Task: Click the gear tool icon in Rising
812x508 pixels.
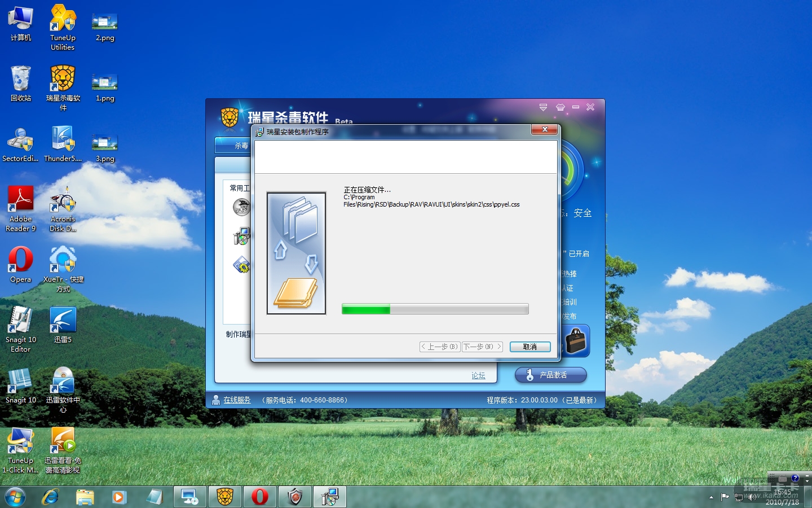Action: click(x=241, y=264)
